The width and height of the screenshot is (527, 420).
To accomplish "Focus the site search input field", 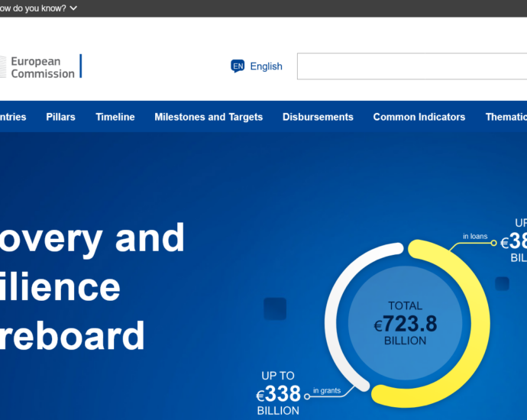I will (x=412, y=66).
